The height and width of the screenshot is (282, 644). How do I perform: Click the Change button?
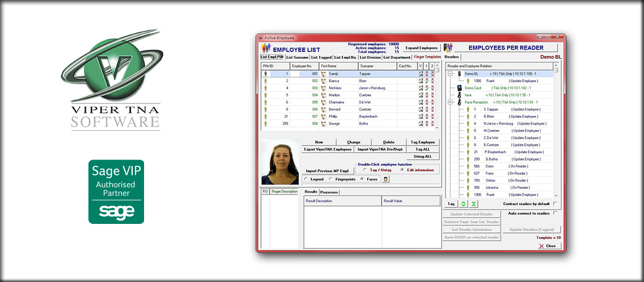click(x=353, y=142)
